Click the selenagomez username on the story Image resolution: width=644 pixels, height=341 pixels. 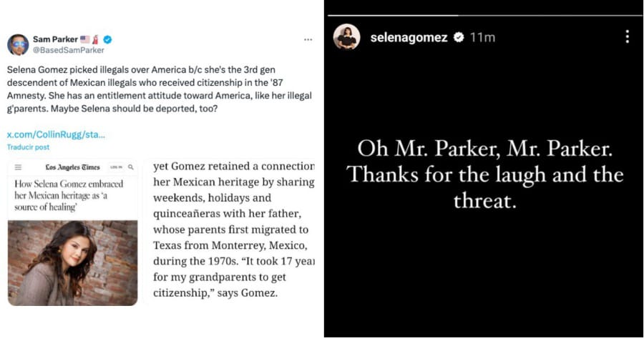(x=409, y=37)
